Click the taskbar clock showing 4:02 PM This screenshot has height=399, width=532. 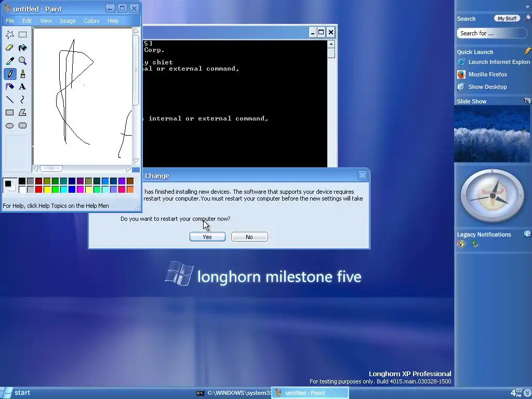pyautogui.click(x=516, y=393)
